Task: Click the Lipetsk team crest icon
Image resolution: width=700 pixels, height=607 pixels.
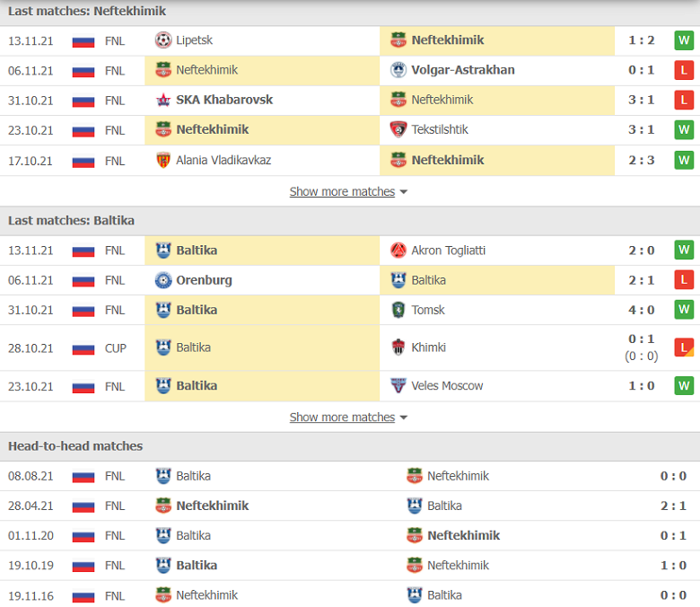Action: pos(163,40)
